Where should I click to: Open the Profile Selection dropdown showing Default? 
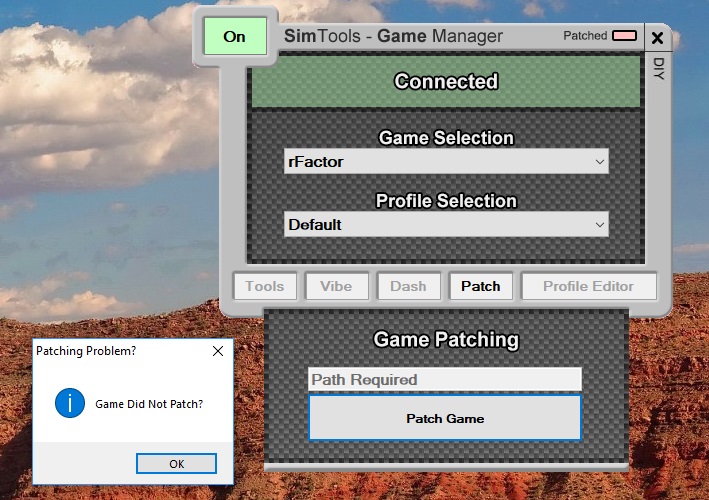(446, 224)
